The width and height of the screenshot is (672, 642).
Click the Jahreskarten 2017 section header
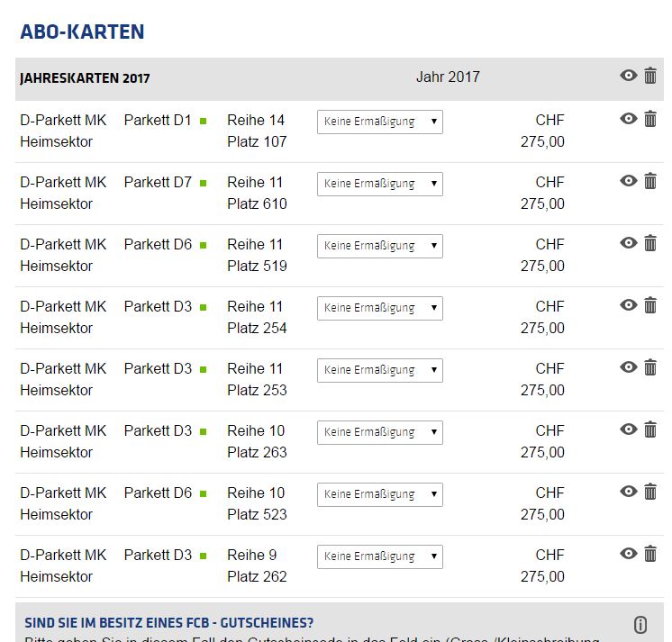tap(86, 78)
